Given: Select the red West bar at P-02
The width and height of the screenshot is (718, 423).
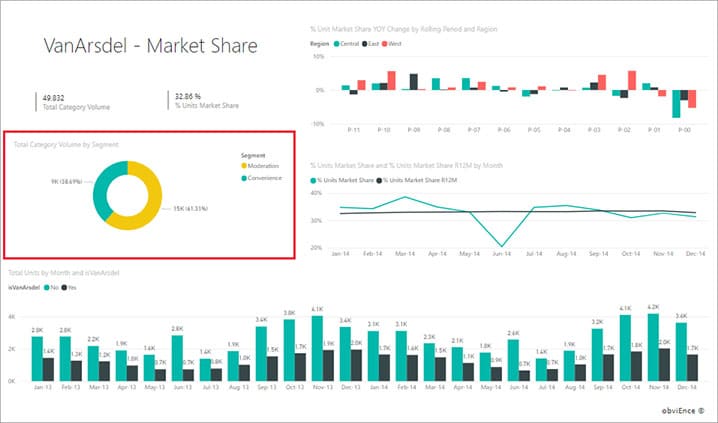Looking at the screenshot, I should click(632, 81).
